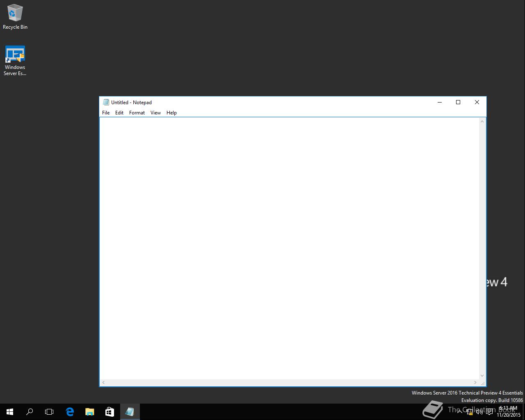Screen dimensions: 525x420
Task: Click the vertical scrollbar down arrow
Action: pos(482,376)
